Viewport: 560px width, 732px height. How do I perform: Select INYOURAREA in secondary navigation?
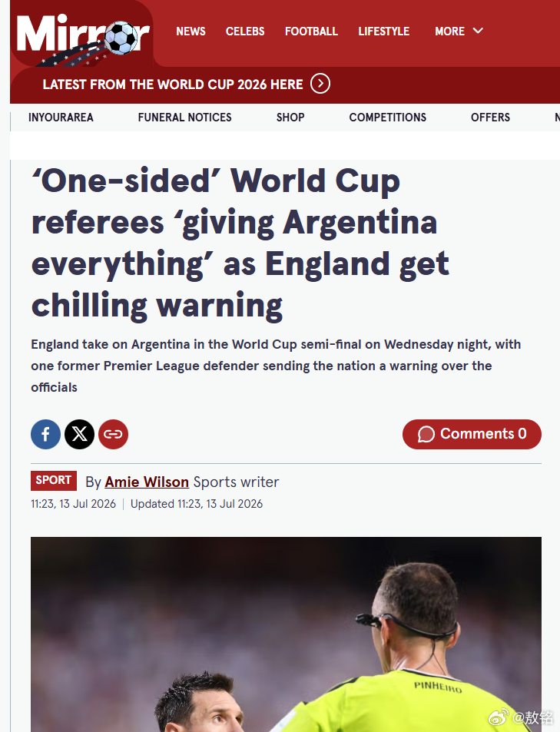pos(61,118)
